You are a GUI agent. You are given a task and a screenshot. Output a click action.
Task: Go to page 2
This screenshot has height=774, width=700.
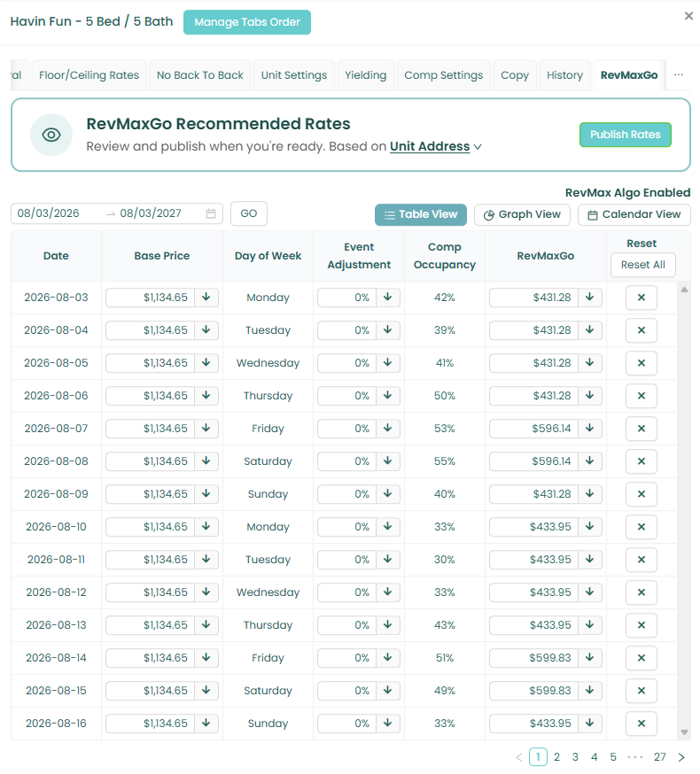[556, 757]
